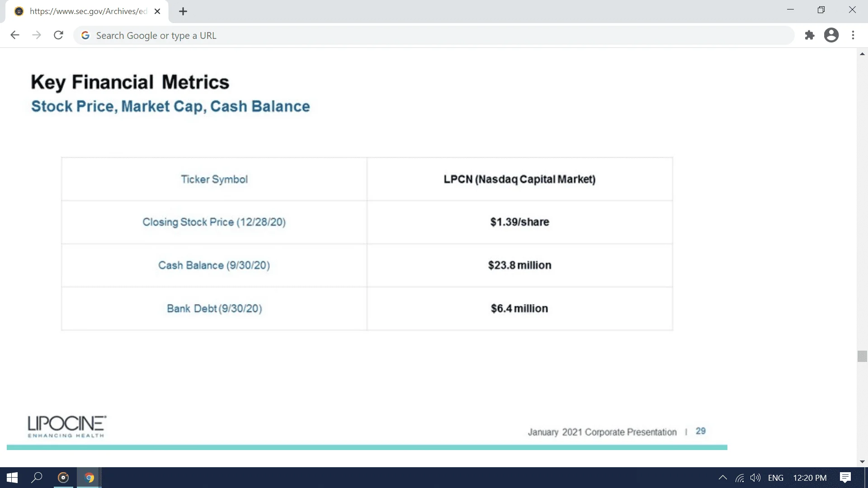Close the browser window
This screenshot has width=868, height=488.
pyautogui.click(x=852, y=10)
